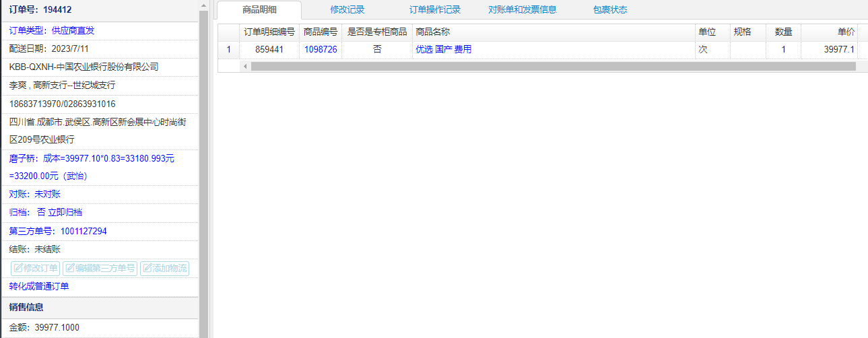
Task: Click the 李爽, 高新支行--世纪城支行 text
Action: click(63, 85)
